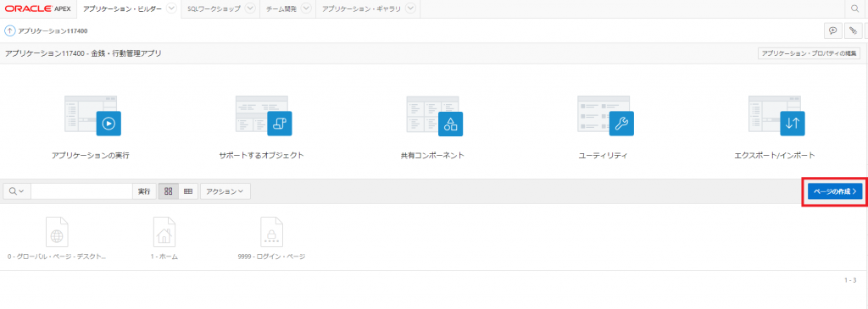This screenshot has height=309, width=868.
Task: Open the home page house icon
Action: pyautogui.click(x=164, y=232)
